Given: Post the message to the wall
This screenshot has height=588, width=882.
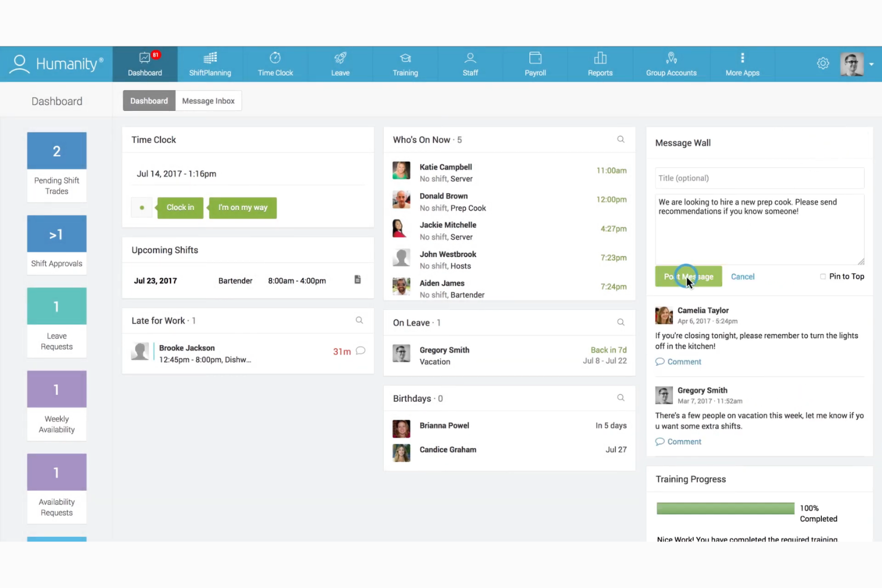Looking at the screenshot, I should tap(688, 276).
